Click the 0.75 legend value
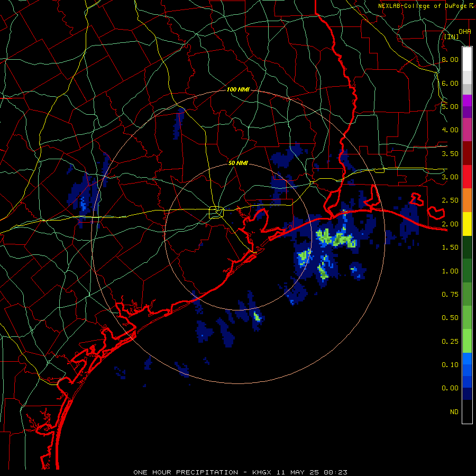This screenshot has height=476, width=476. (x=450, y=295)
